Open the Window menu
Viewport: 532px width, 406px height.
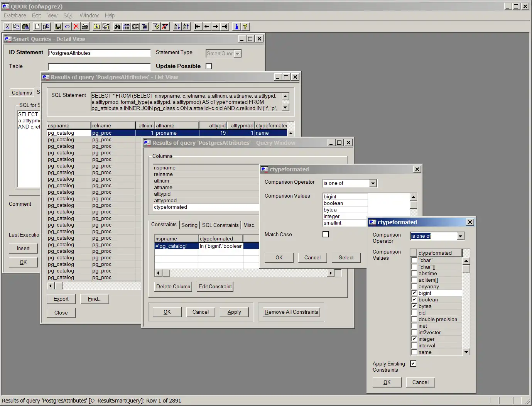[x=89, y=15]
